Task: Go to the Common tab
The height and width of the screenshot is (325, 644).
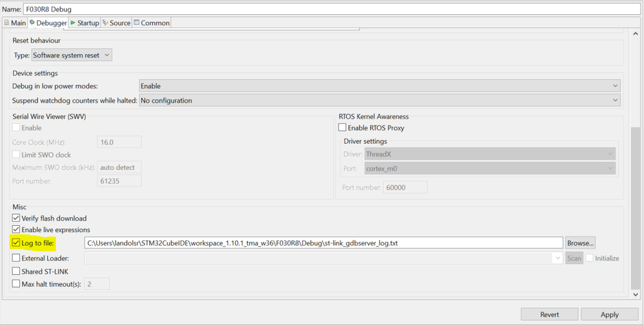Action: coord(151,23)
